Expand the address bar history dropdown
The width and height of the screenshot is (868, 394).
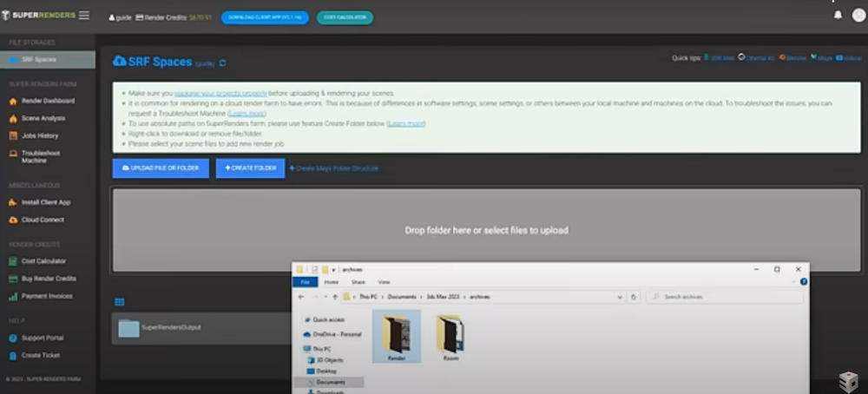click(x=620, y=297)
